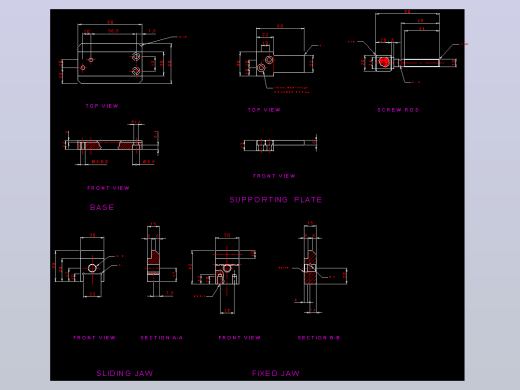The image size is (520, 390).
Task: Select the SLIDING JAW title text
Action: 125,373
